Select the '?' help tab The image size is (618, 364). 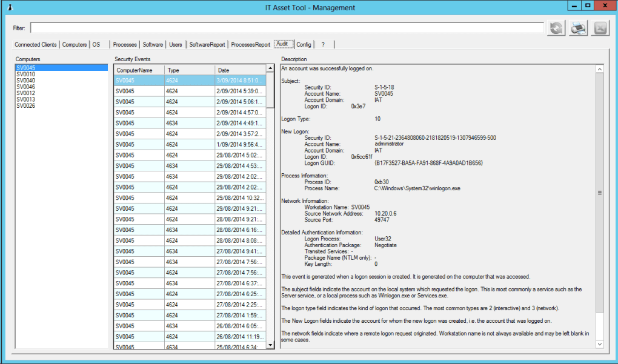coord(324,44)
